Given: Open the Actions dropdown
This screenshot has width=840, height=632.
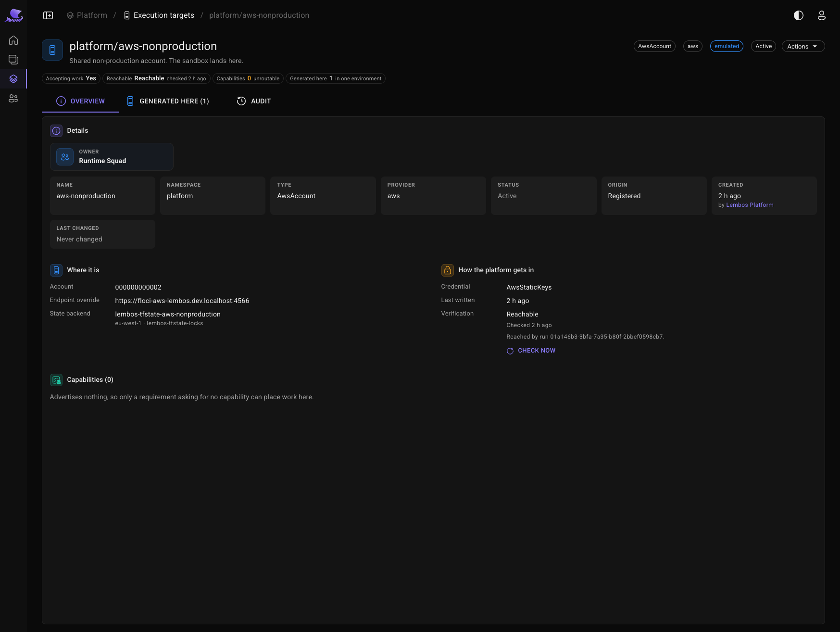Looking at the screenshot, I should 803,46.
